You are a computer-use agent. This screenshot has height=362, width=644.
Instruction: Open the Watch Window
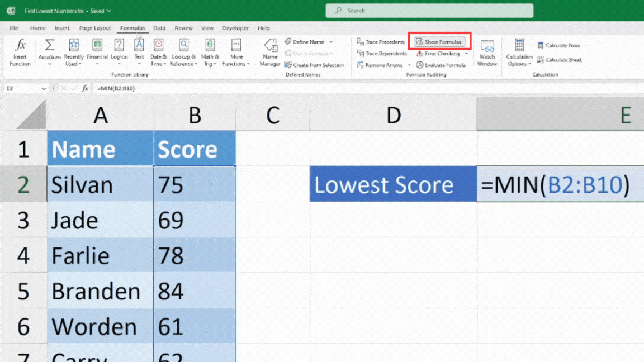487,52
